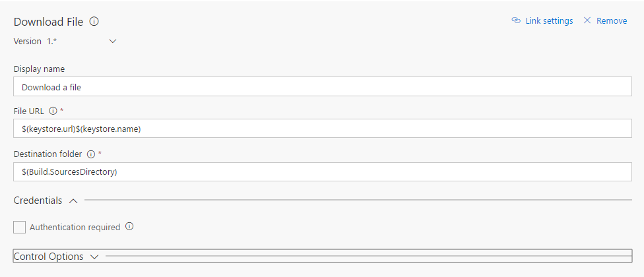Open Link settings

(549, 20)
